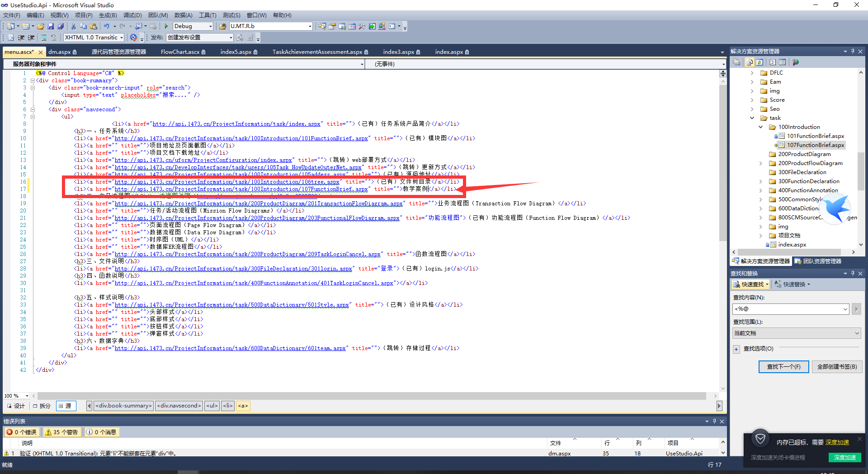
Task: Click the Increase Indent icon in the formatting toolbar
Action: pos(31,38)
